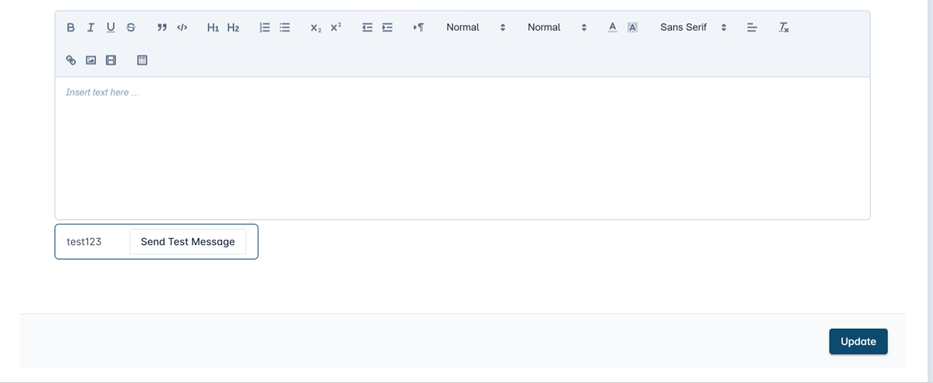The width and height of the screenshot is (933, 383).
Task: Insert a code block
Action: click(x=182, y=27)
